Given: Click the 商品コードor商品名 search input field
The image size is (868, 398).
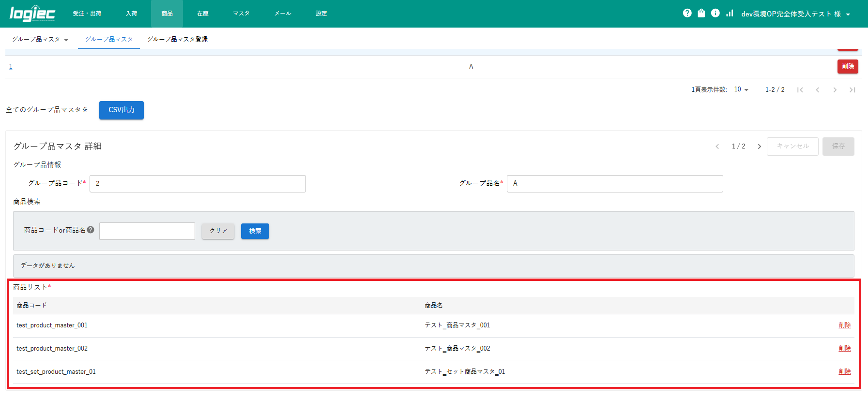Looking at the screenshot, I should point(147,231).
